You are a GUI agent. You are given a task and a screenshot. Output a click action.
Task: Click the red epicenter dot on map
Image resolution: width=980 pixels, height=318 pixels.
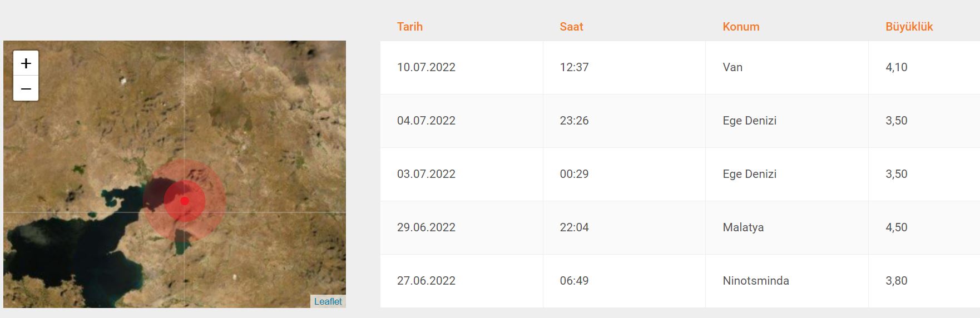coord(185,201)
